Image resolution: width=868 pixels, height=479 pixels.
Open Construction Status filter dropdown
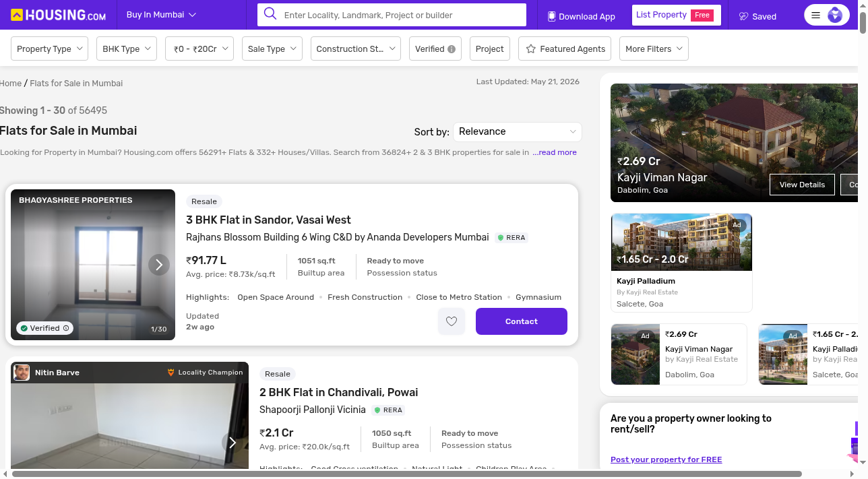coord(355,49)
